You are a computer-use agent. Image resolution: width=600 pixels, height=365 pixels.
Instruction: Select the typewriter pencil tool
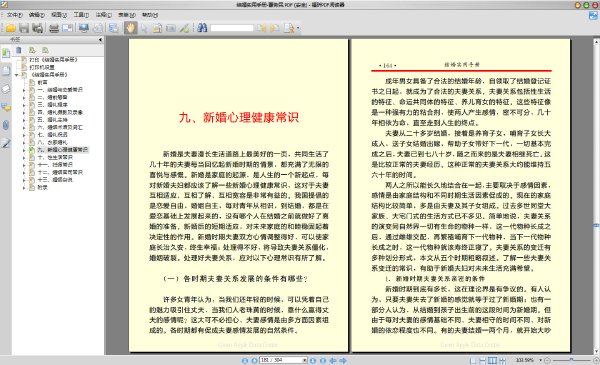(x=184, y=28)
